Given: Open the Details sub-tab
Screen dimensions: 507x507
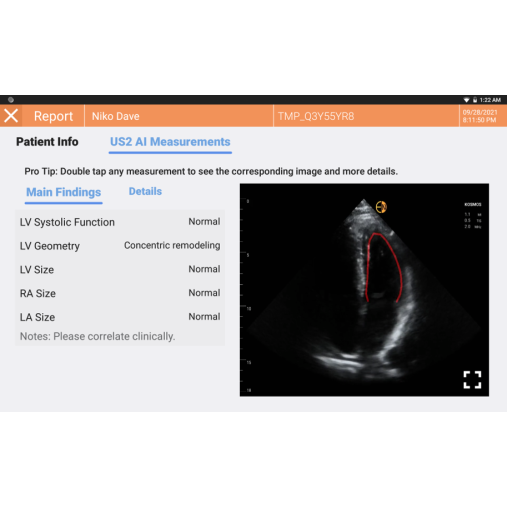Looking at the screenshot, I should click(x=145, y=191).
